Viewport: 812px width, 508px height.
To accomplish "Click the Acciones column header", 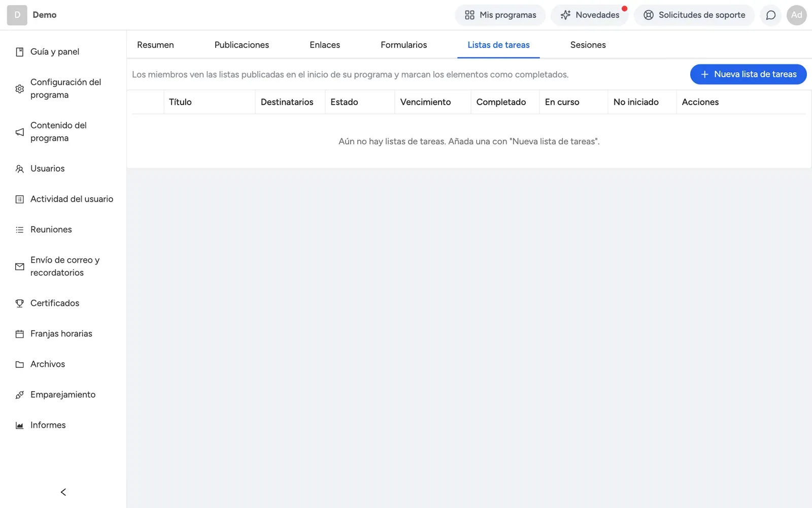I will [x=741, y=102].
